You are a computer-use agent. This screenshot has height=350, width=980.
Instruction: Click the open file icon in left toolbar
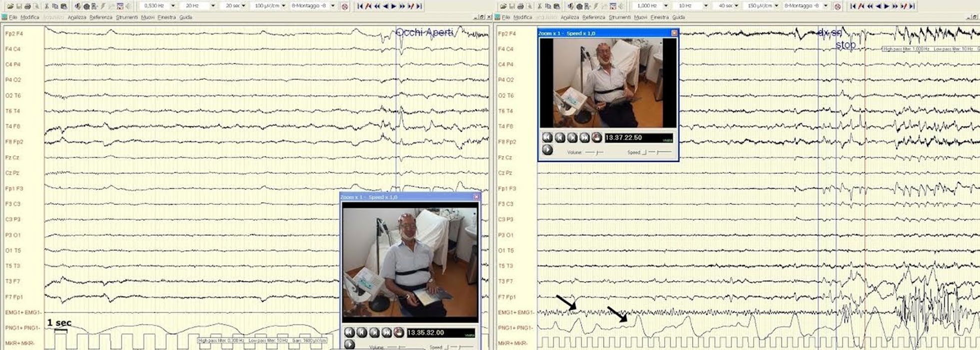click(10, 6)
